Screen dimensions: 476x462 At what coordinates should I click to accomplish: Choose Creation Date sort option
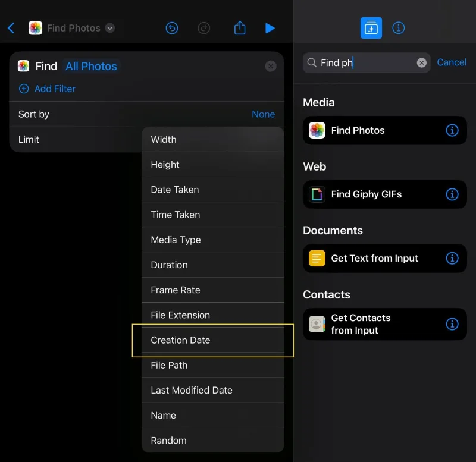tap(213, 340)
